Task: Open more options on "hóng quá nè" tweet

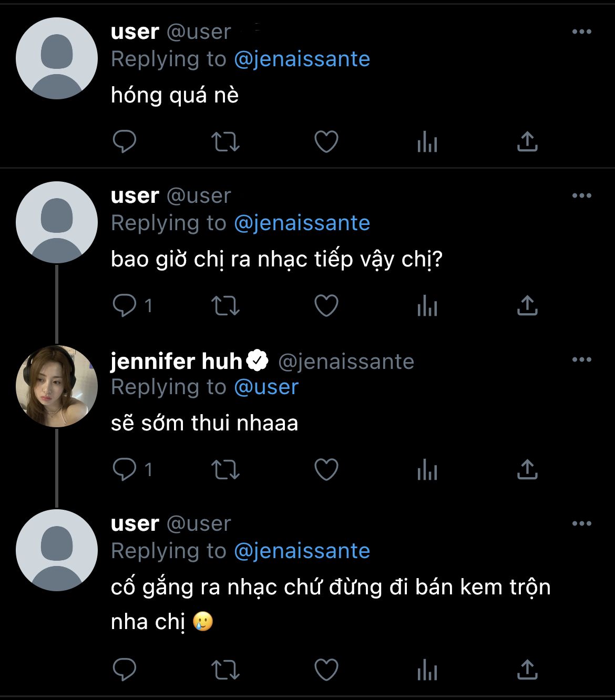Action: tap(581, 32)
